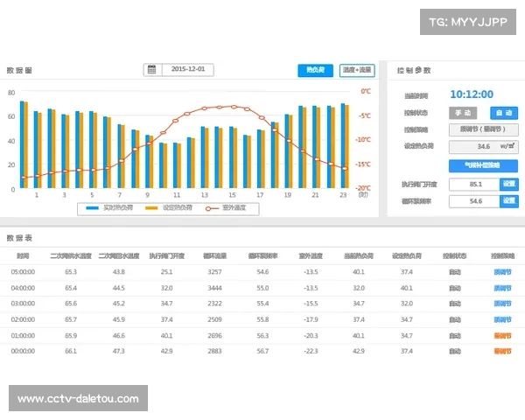
Task: Click the chart data point at hour 15
Action: [233, 107]
